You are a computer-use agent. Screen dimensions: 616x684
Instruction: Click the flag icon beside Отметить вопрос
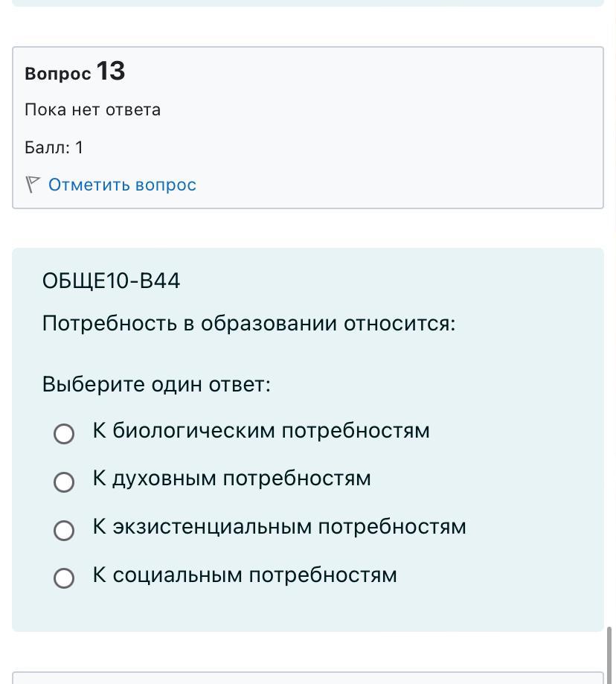coord(32,185)
